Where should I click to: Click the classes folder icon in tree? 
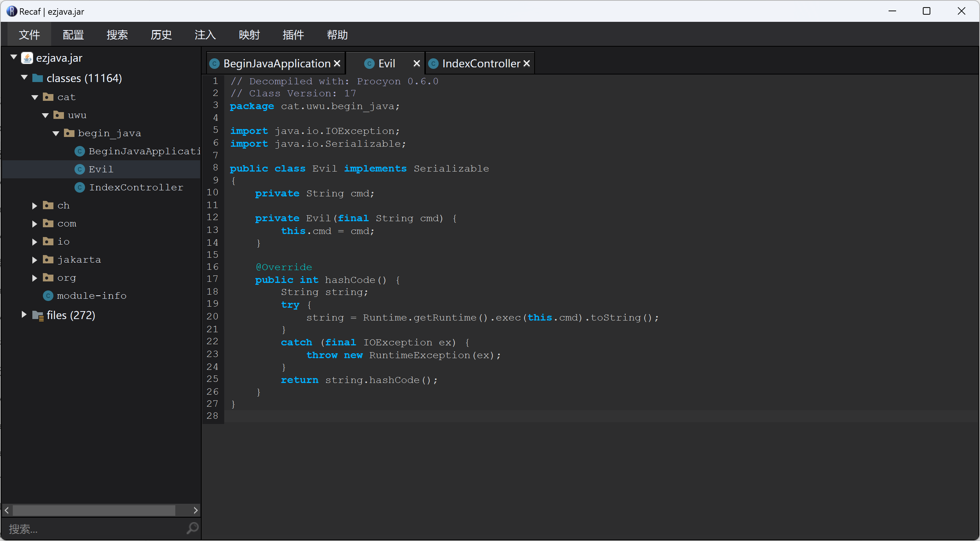pyautogui.click(x=38, y=78)
